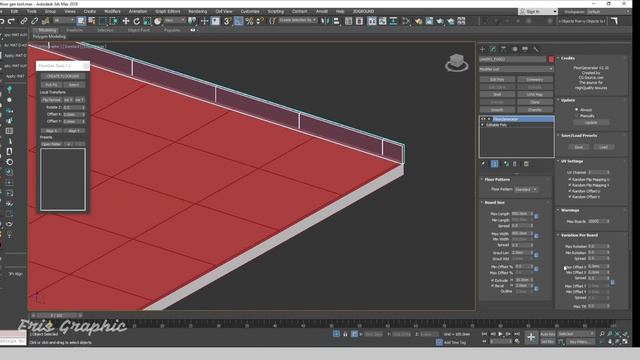The image size is (640, 360).
Task: Click the animation time slider bar
Action: [57, 315]
